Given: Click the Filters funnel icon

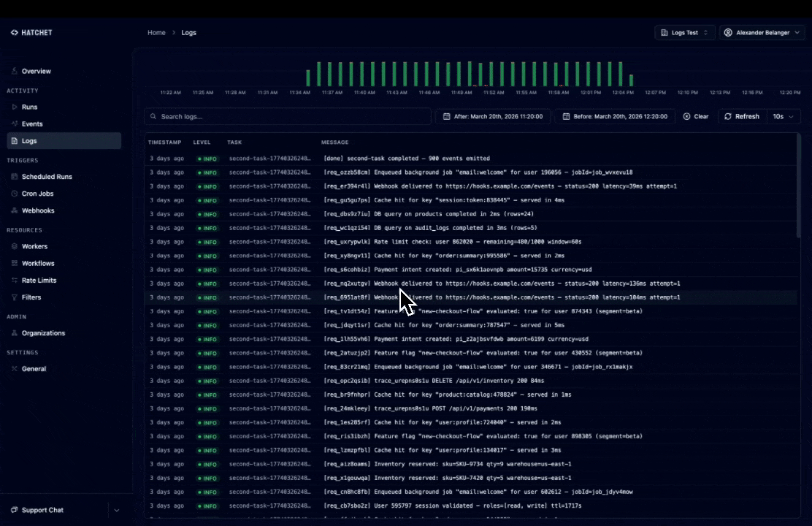Looking at the screenshot, I should [15, 298].
